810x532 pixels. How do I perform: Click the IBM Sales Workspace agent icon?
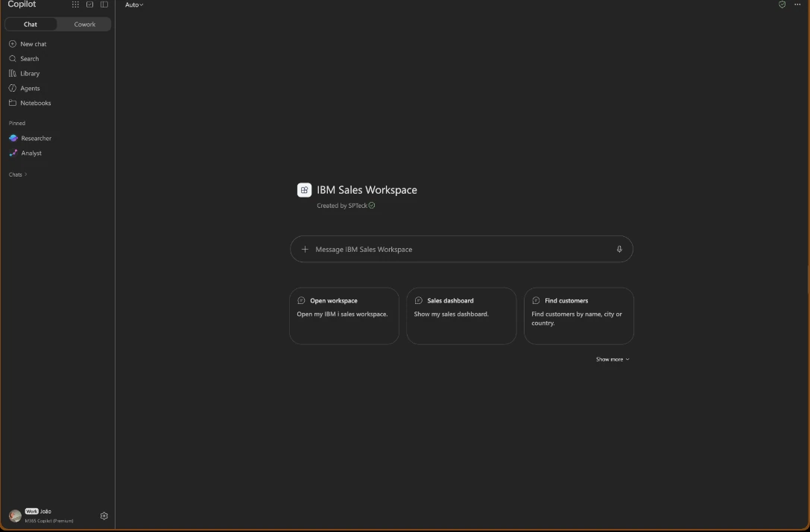[x=304, y=190]
